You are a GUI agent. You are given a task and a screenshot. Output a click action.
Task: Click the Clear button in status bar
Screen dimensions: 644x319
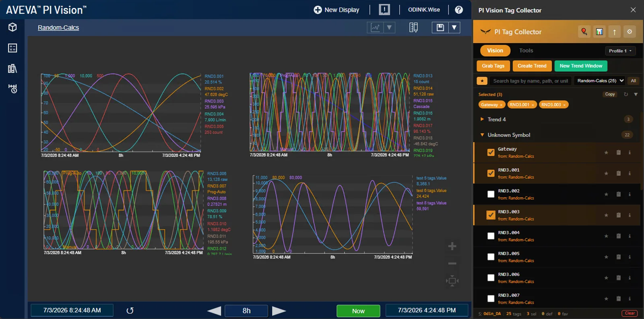630,313
